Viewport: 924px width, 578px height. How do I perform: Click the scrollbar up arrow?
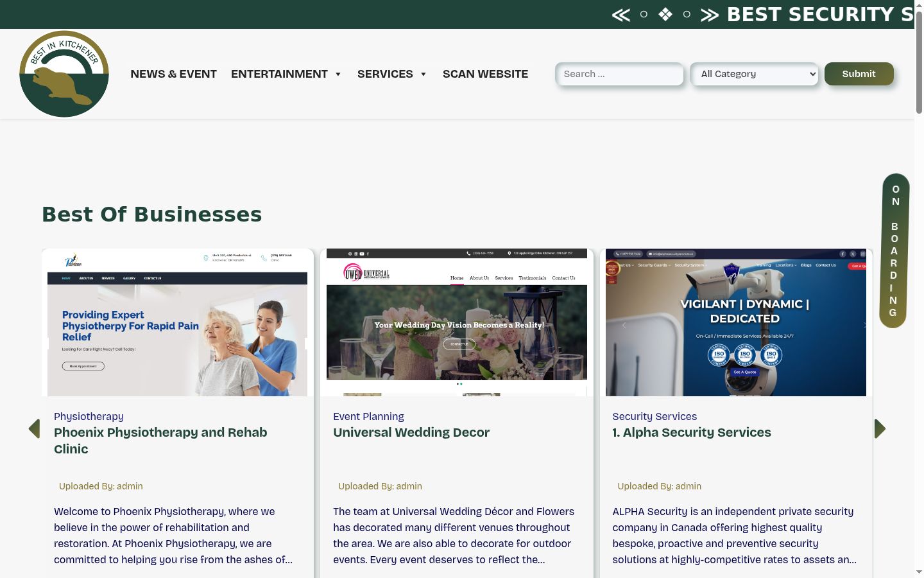coord(919,4)
